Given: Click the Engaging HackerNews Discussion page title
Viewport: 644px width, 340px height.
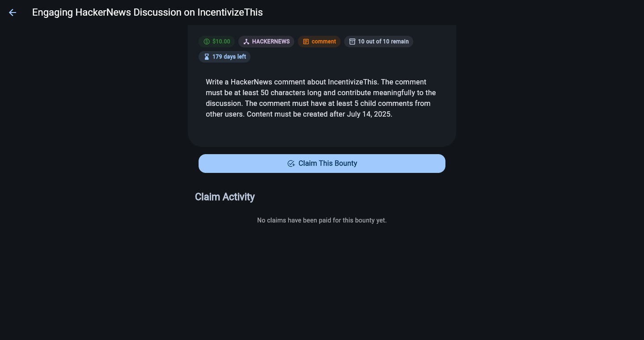Looking at the screenshot, I should (148, 13).
